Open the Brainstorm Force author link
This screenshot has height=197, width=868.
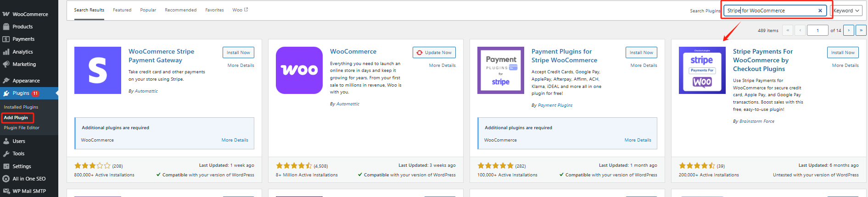[x=756, y=121]
